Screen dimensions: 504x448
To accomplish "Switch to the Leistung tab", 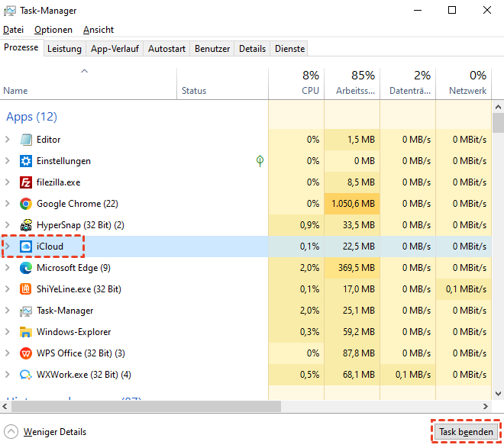I will click(64, 48).
